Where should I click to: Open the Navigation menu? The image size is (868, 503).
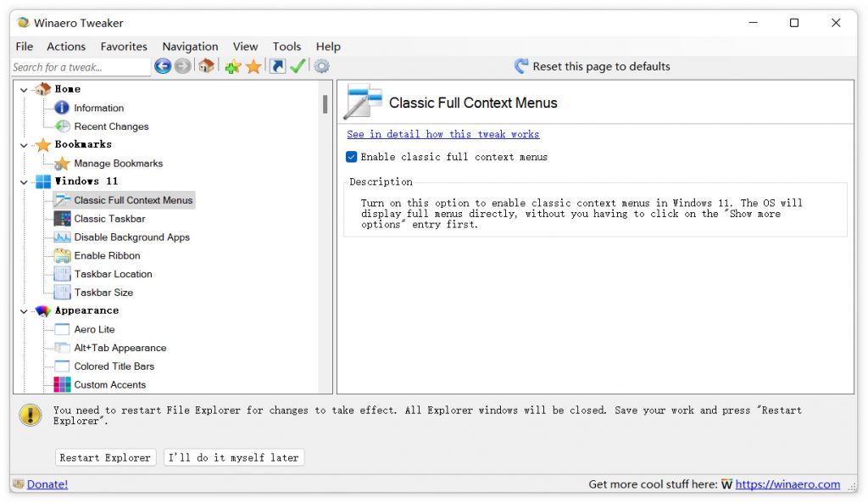(190, 47)
